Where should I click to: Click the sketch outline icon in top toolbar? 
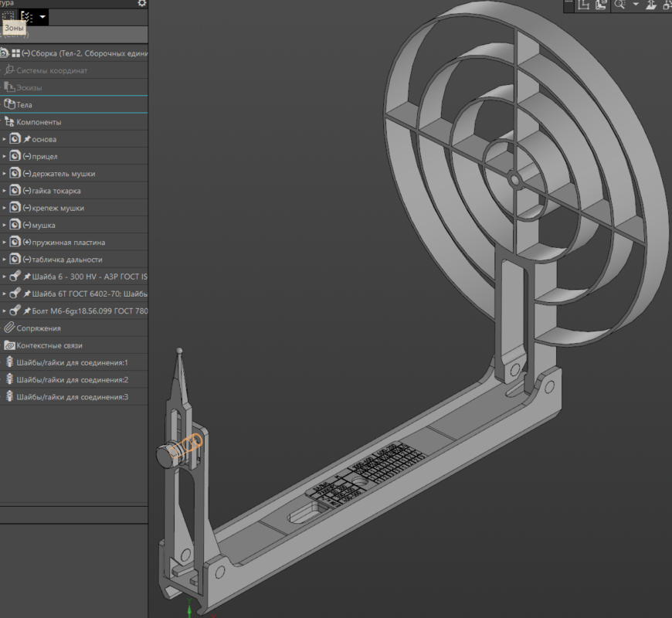(x=583, y=5)
